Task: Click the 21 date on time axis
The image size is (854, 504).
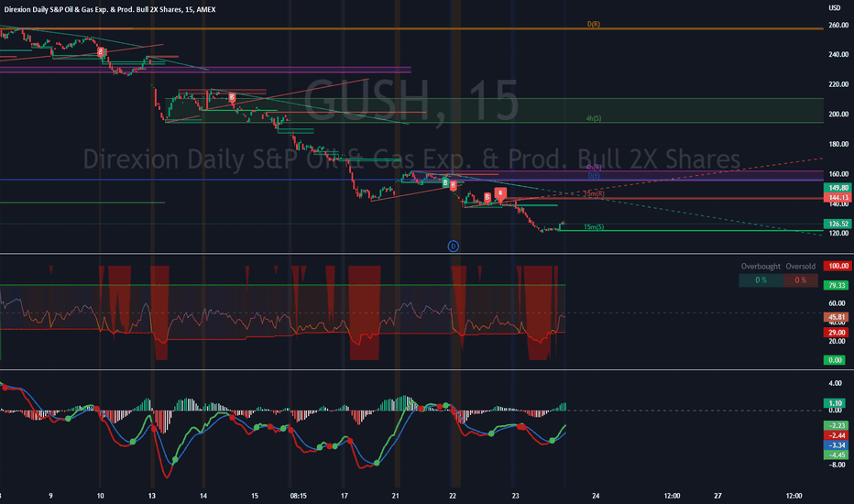Action: pos(396,496)
